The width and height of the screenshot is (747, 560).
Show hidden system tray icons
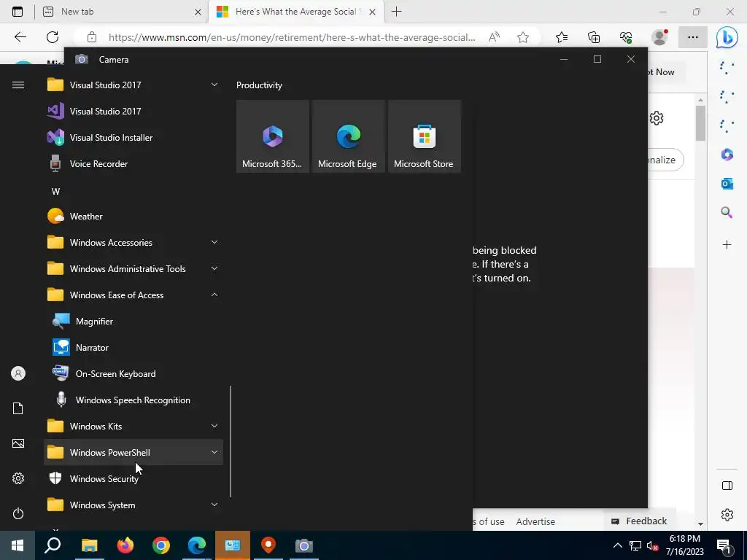pos(617,545)
